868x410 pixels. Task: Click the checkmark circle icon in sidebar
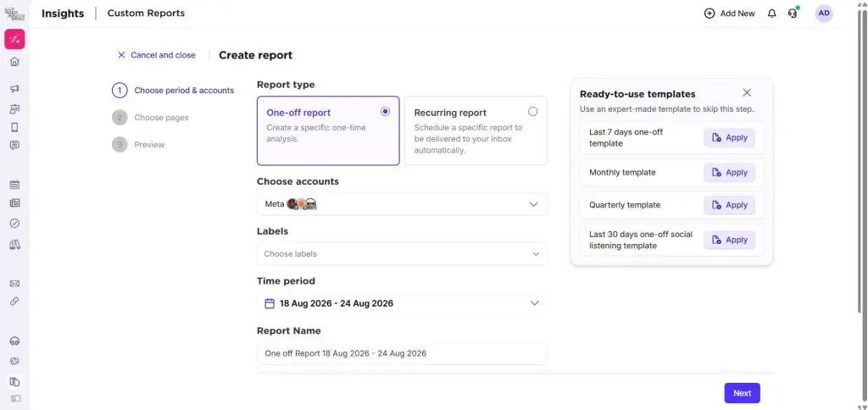(x=15, y=223)
